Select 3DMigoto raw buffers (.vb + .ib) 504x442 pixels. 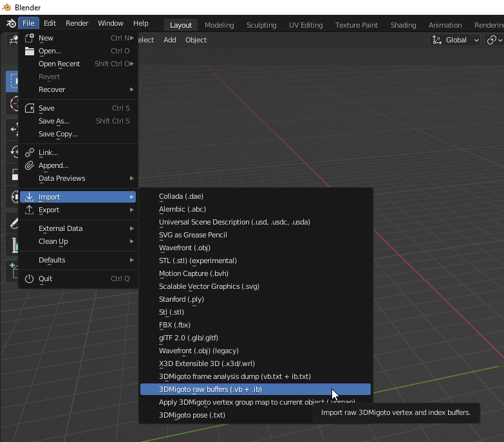coord(256,389)
